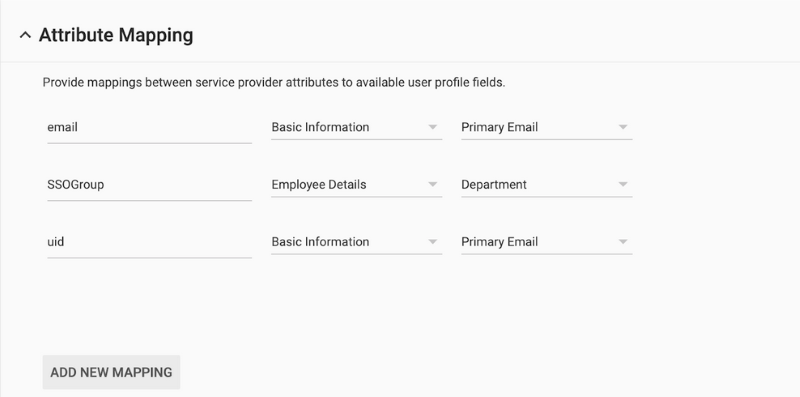
Task: Edit the uid attribute field
Action: click(149, 242)
